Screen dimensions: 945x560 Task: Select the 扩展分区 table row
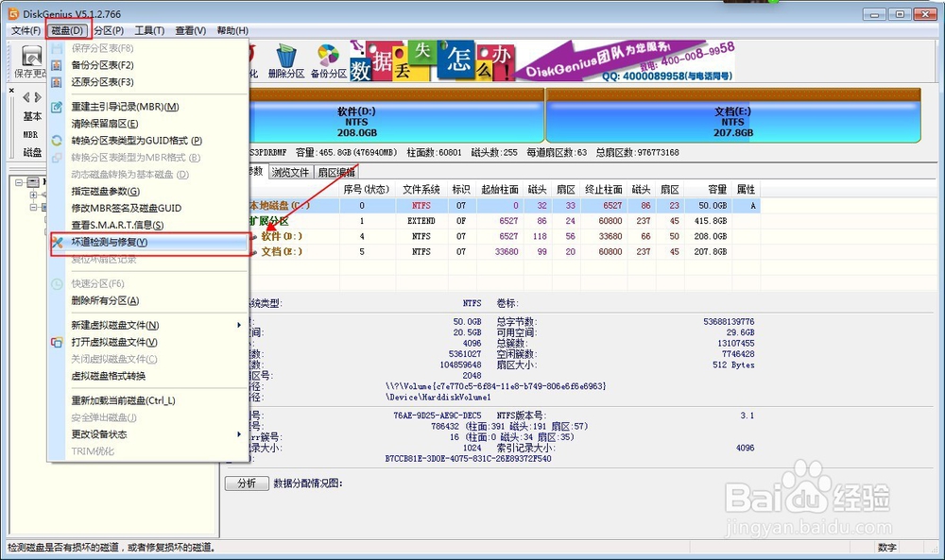click(x=504, y=221)
